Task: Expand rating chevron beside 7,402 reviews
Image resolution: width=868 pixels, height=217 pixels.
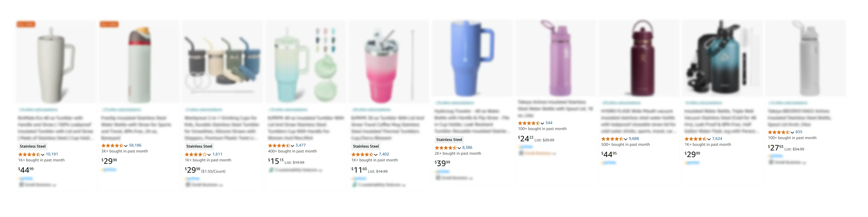Action: (x=376, y=154)
